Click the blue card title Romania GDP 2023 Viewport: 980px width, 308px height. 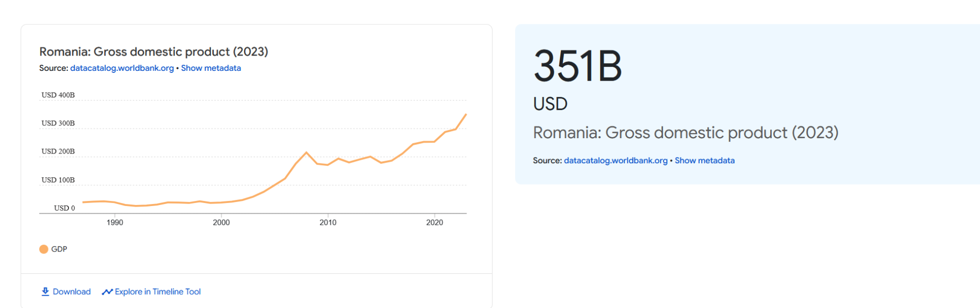[x=685, y=133]
